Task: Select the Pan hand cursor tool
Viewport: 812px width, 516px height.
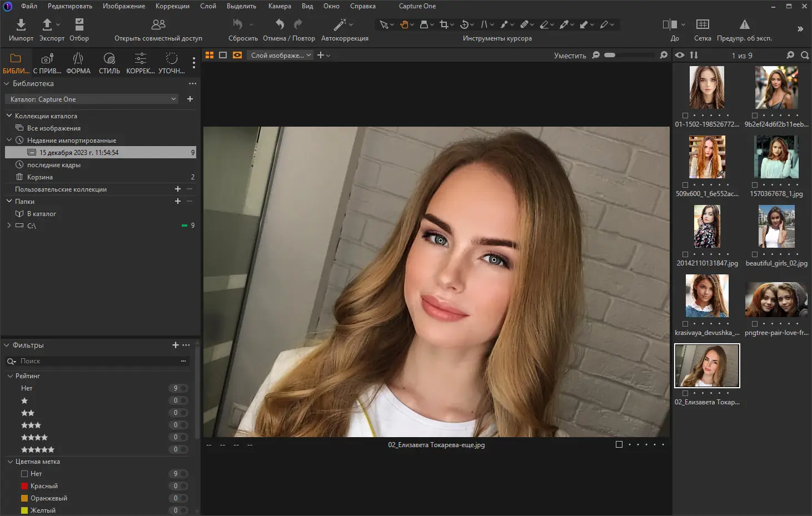Action: click(404, 24)
